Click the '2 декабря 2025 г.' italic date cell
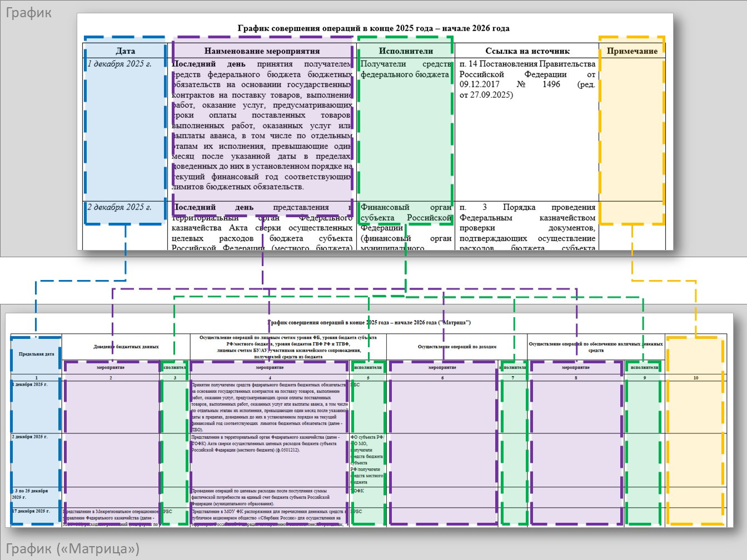The width and height of the screenshot is (747, 560). click(119, 207)
